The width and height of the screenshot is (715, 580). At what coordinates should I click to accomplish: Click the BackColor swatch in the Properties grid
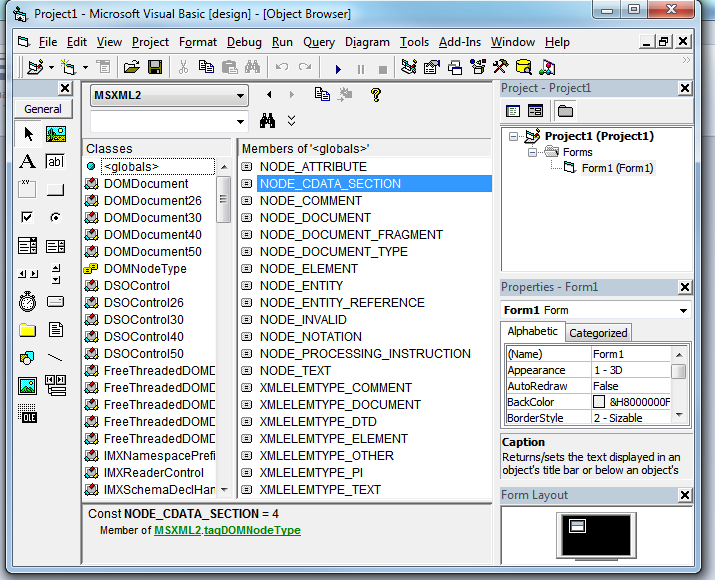tap(598, 402)
